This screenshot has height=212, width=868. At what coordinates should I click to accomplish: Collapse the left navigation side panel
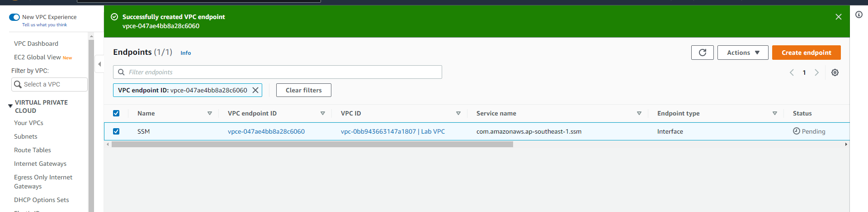[x=99, y=64]
